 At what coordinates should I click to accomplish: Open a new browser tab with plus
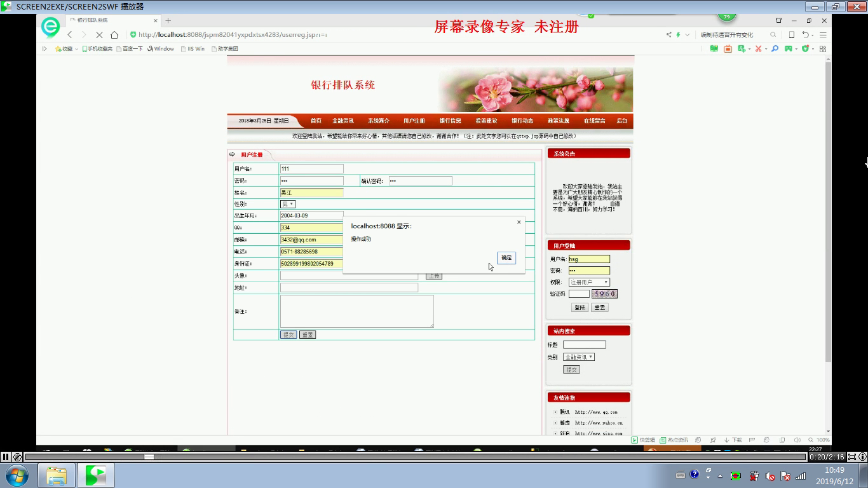click(168, 20)
